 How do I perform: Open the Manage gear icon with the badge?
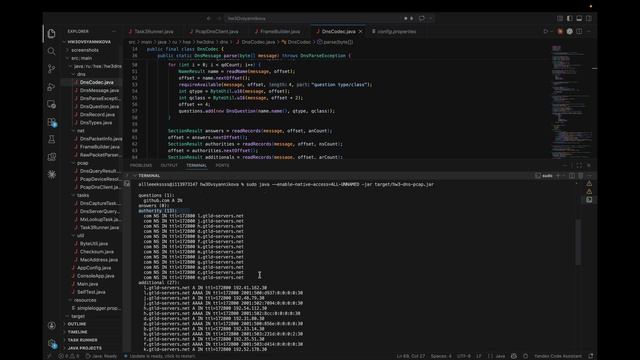click(51, 343)
